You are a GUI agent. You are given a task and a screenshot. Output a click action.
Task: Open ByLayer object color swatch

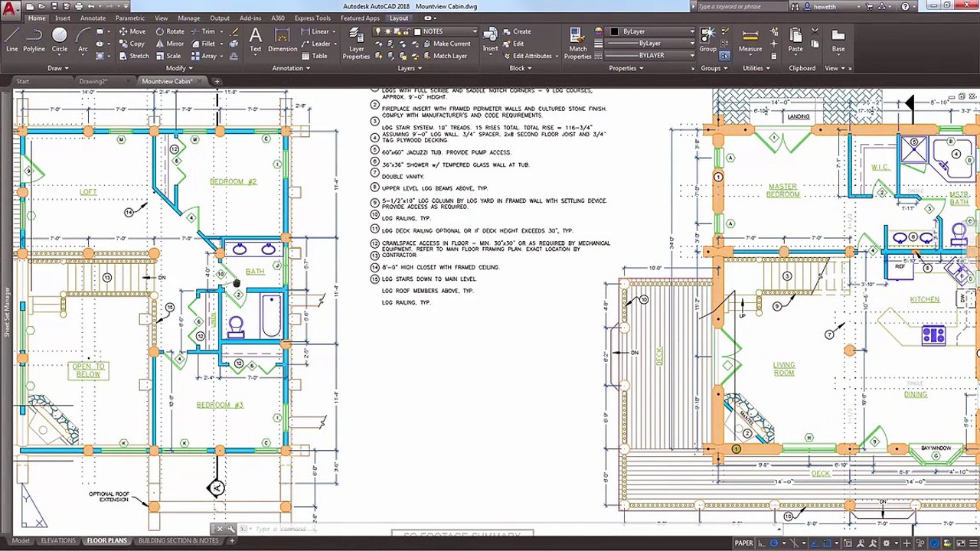click(x=614, y=31)
